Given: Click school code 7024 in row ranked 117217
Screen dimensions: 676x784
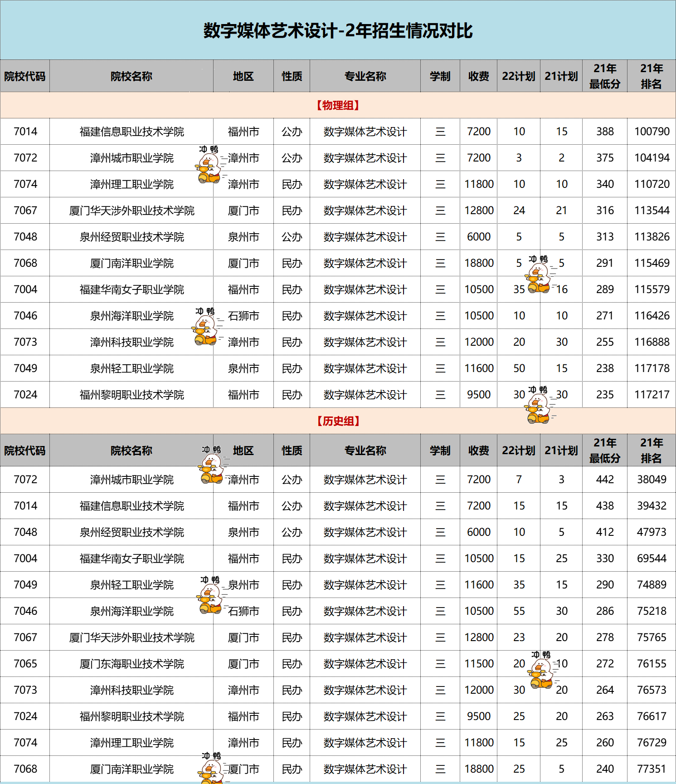Looking at the screenshot, I should (x=25, y=395).
